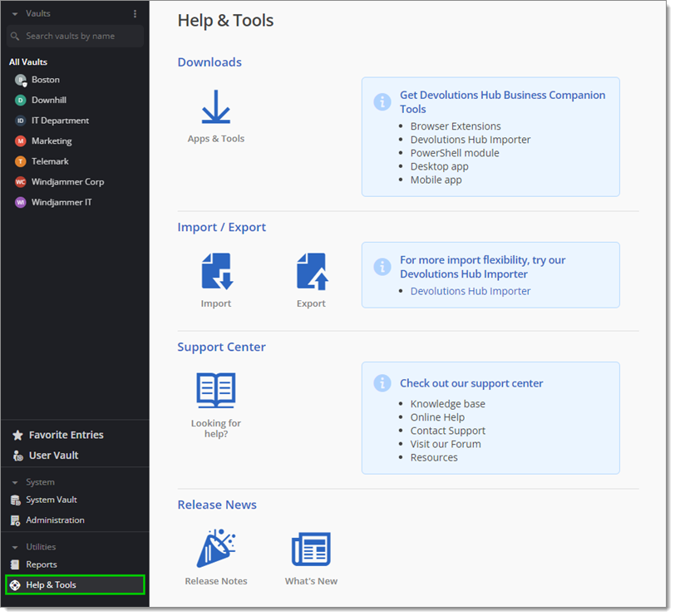This screenshot has height=616, width=675.
Task: Click the 'Search vaults by name' field
Action: (x=73, y=37)
